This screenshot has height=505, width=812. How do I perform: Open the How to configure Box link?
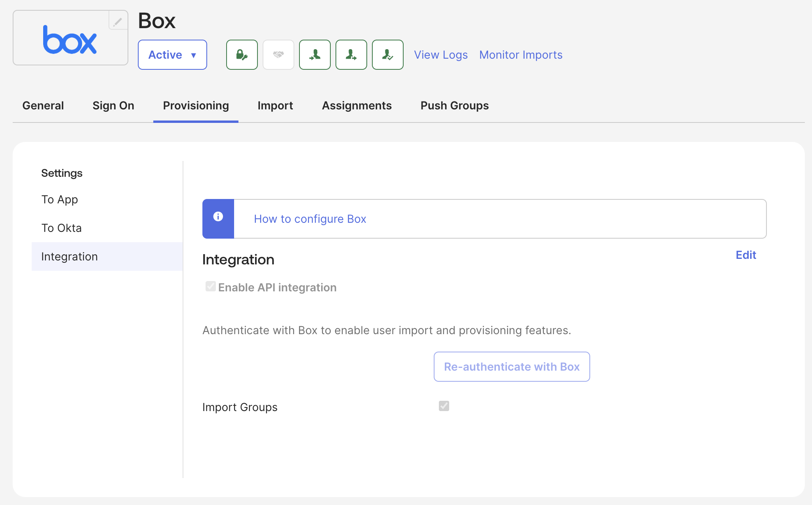point(310,219)
